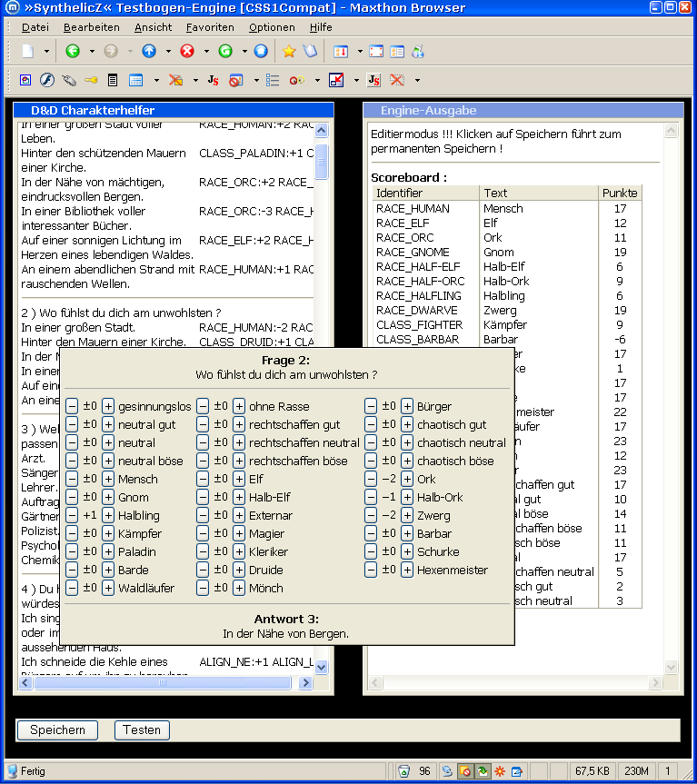The width and height of the screenshot is (697, 784).
Task: Decrease Ork score with minus button
Action: (x=371, y=479)
